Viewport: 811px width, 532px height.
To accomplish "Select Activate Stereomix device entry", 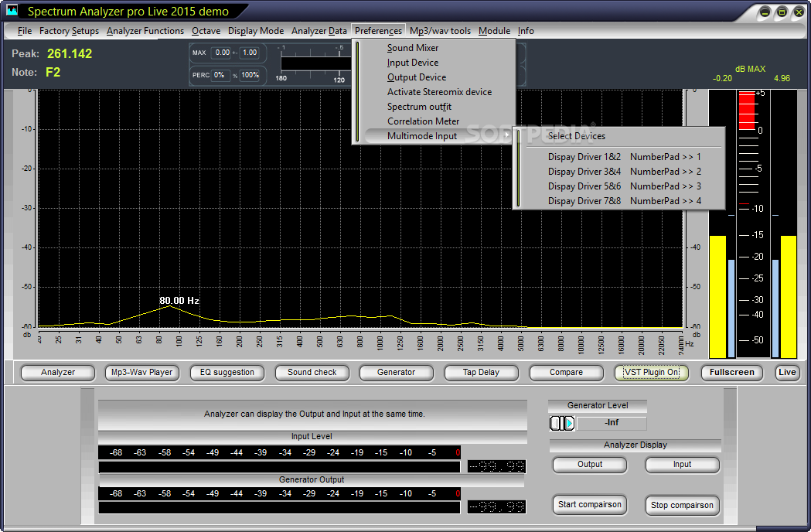I will point(440,91).
